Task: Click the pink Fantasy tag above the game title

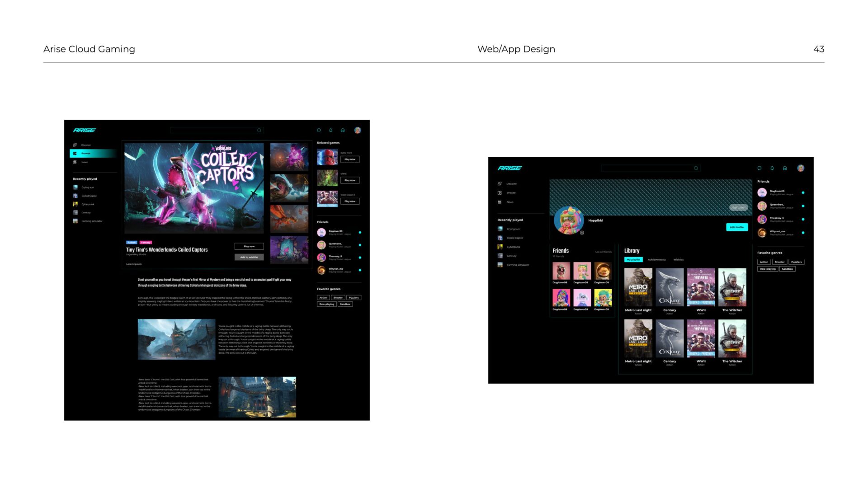Action: (x=146, y=243)
